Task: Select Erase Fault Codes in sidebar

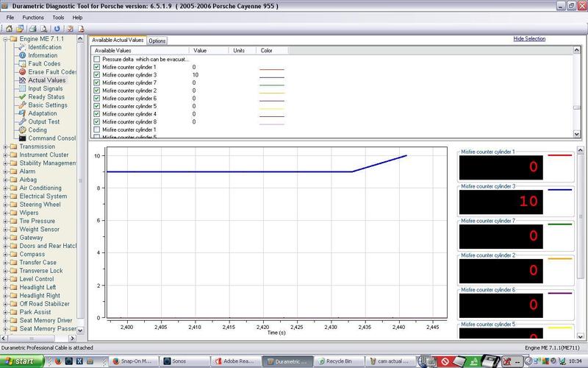Action: coord(51,72)
